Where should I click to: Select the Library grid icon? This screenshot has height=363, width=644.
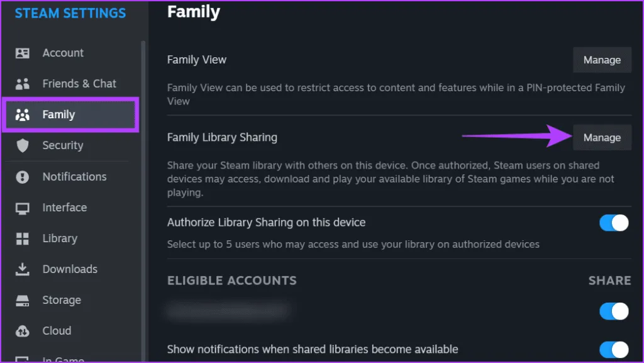23,238
